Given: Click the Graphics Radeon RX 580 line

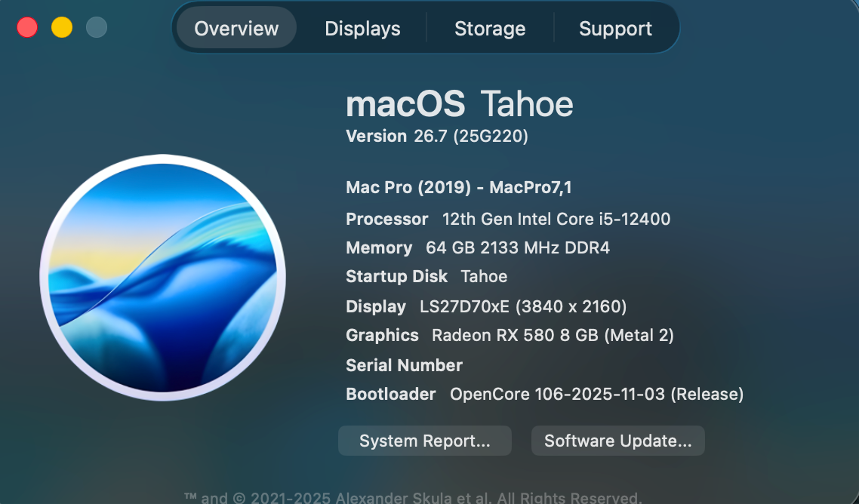Looking at the screenshot, I should coord(510,335).
